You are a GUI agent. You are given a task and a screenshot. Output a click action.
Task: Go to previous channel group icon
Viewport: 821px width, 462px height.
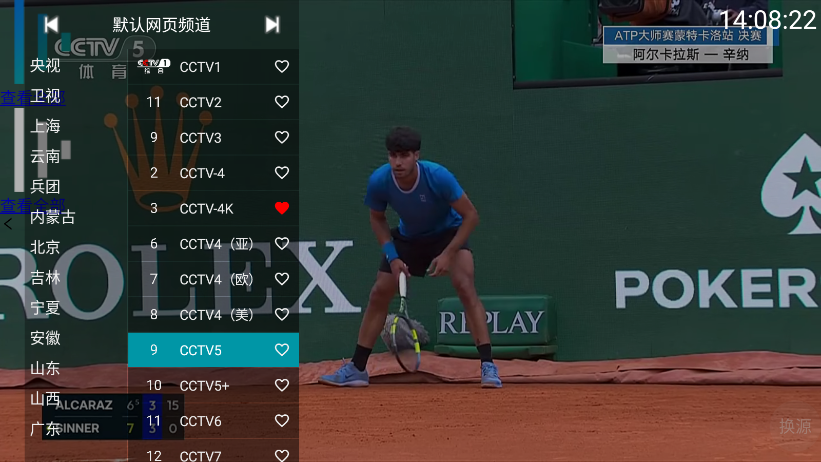coord(51,25)
